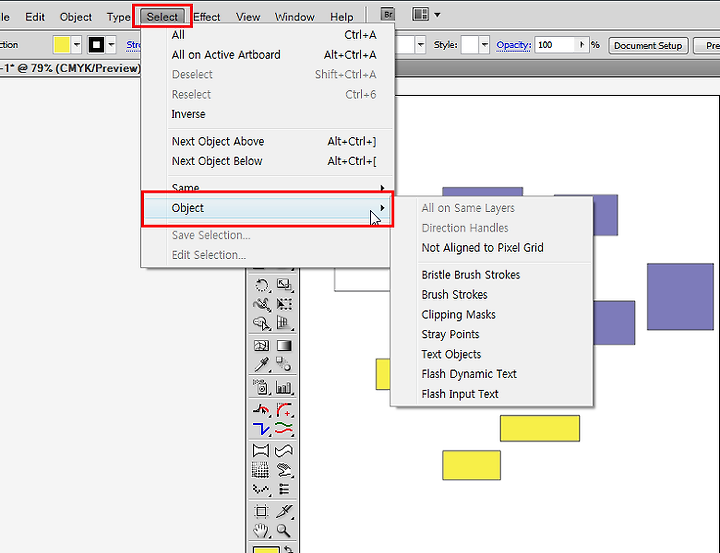
Task: Choose Bristle Brush Strokes
Action: (492, 275)
